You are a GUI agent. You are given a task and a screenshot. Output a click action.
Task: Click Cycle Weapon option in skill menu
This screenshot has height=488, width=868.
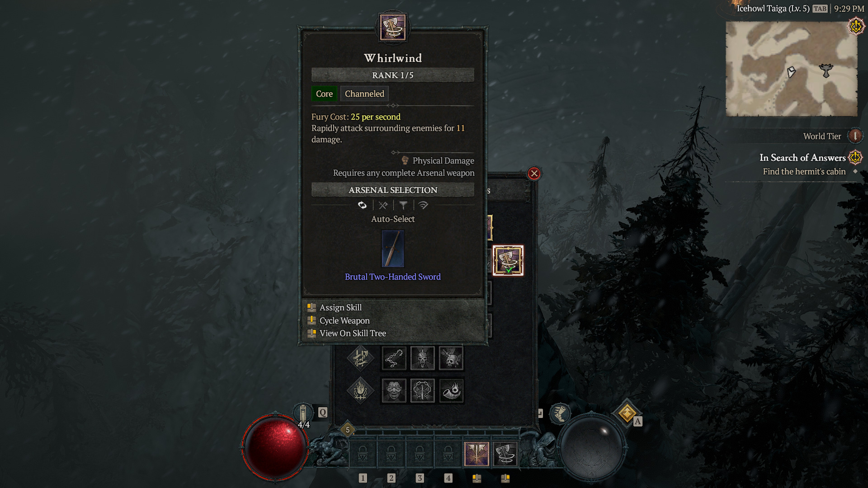[x=344, y=320]
